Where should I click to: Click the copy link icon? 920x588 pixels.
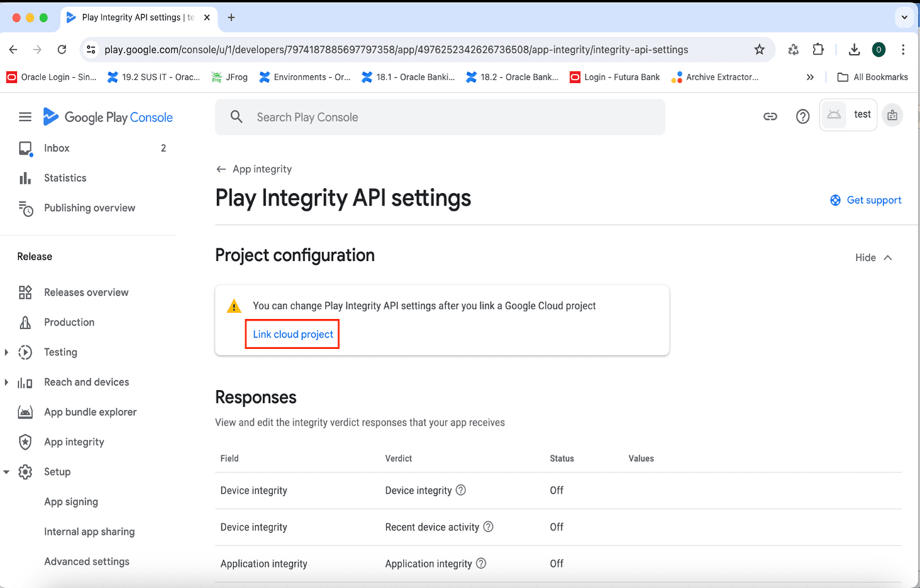click(770, 117)
